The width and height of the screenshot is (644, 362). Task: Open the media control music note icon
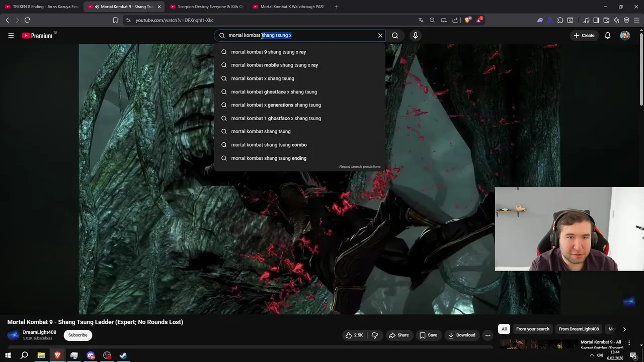pos(586,20)
